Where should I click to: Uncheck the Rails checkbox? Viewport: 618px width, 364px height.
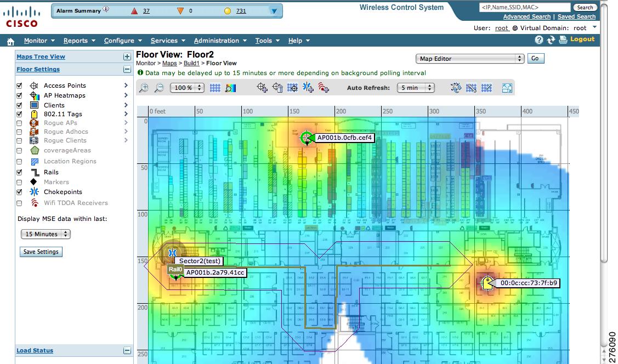click(x=19, y=172)
